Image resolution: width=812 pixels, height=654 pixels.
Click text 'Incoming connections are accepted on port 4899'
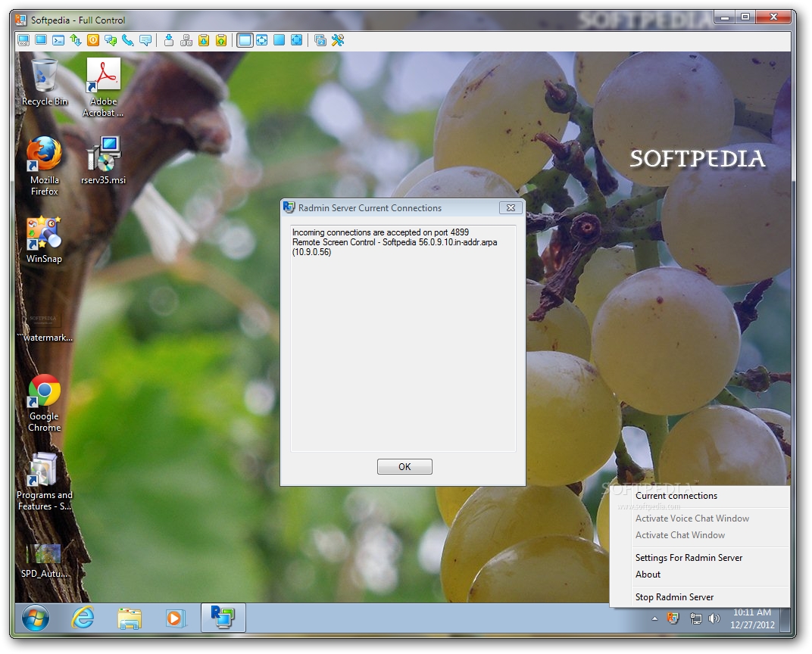[380, 232]
